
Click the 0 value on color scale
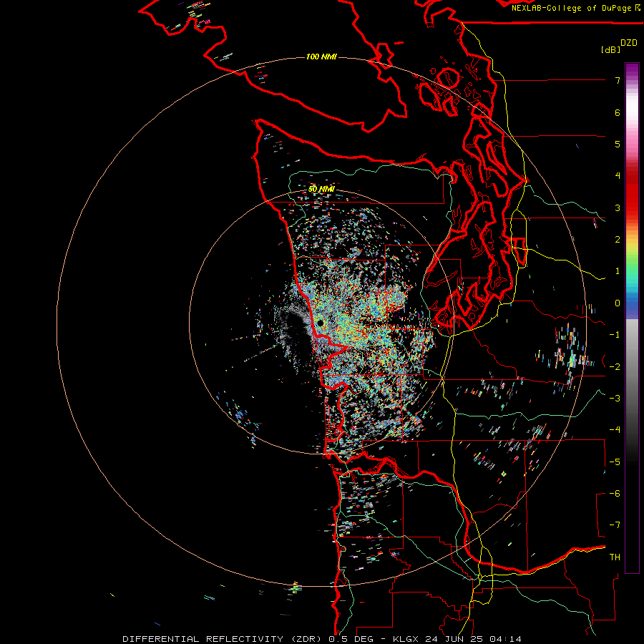(x=618, y=303)
